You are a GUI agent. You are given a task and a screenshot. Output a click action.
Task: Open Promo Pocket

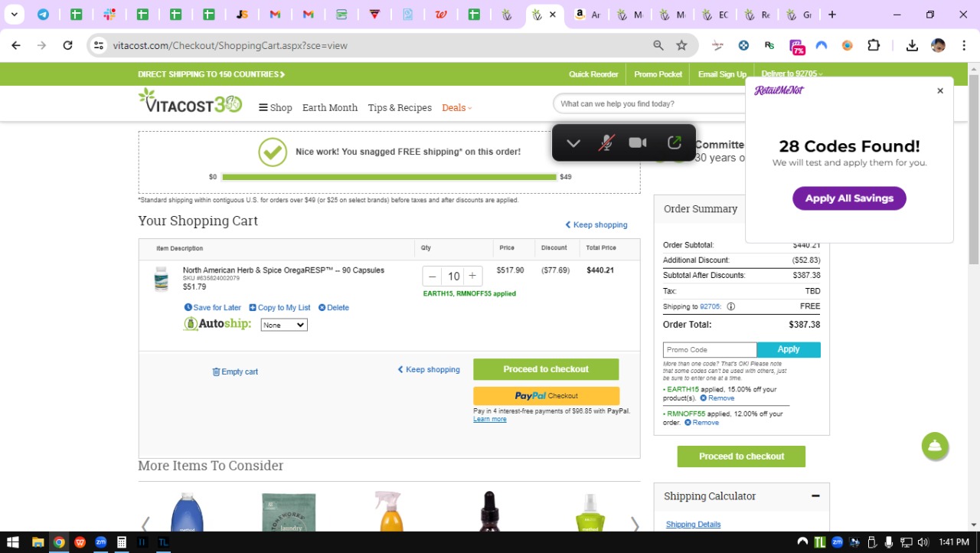[658, 74]
